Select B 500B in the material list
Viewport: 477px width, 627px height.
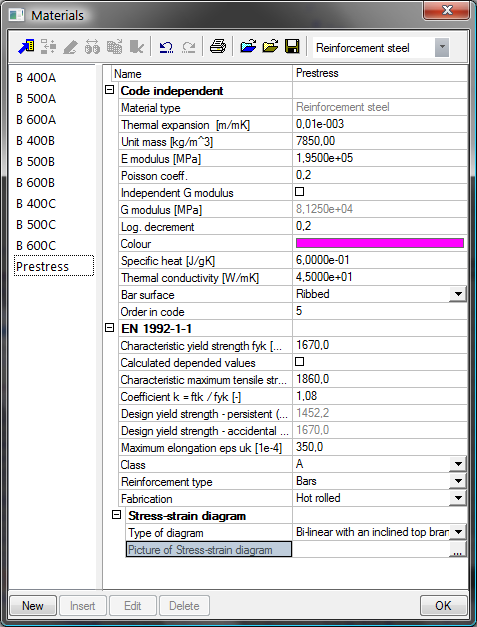tap(36, 162)
